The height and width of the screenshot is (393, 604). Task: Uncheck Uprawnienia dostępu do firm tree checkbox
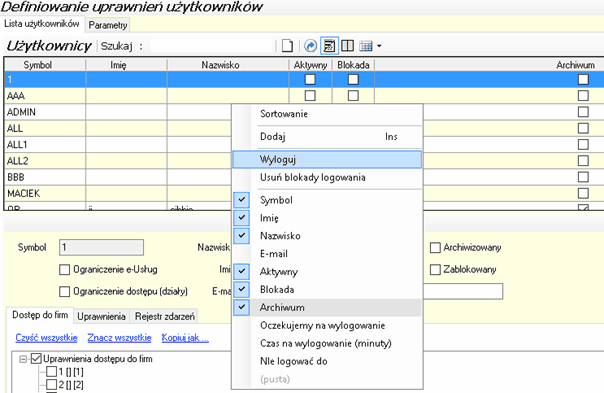pos(36,359)
